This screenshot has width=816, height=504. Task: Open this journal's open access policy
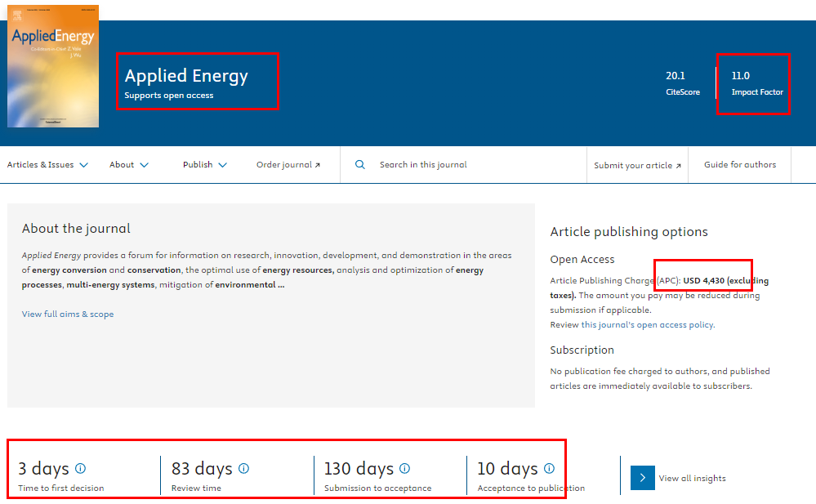647,325
